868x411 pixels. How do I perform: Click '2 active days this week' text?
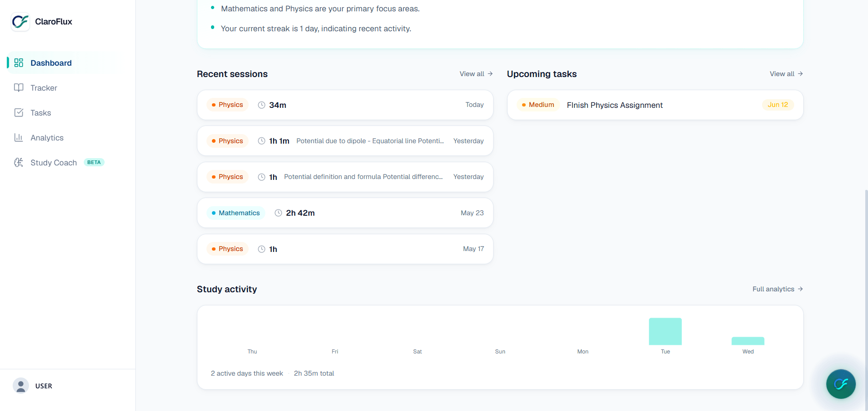click(247, 373)
